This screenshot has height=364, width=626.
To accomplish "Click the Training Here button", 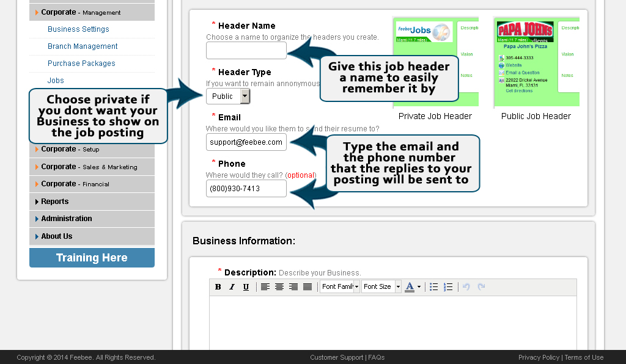I will point(92,257).
